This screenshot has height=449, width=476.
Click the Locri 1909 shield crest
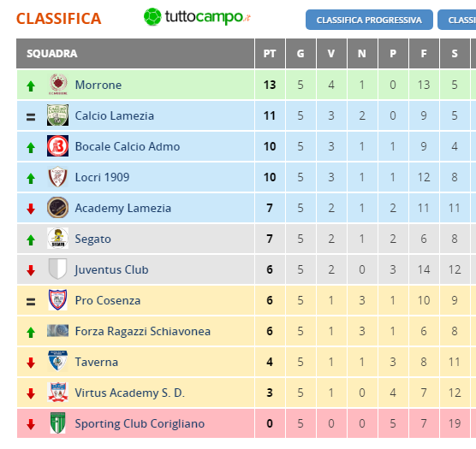pyautogui.click(x=57, y=177)
